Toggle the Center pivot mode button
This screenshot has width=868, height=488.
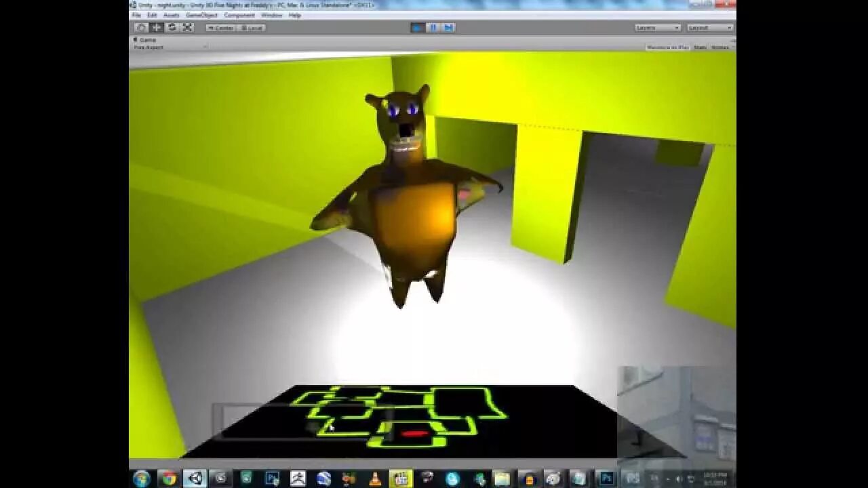coord(220,28)
